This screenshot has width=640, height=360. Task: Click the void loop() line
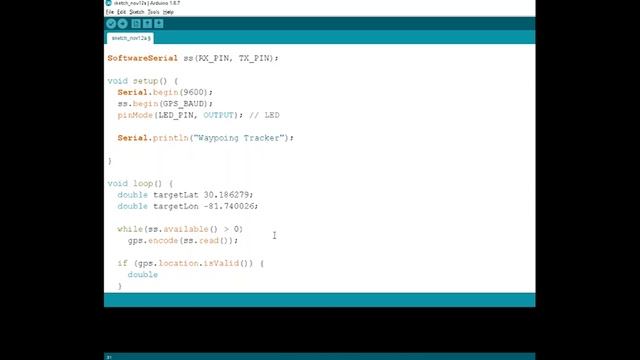(x=140, y=184)
